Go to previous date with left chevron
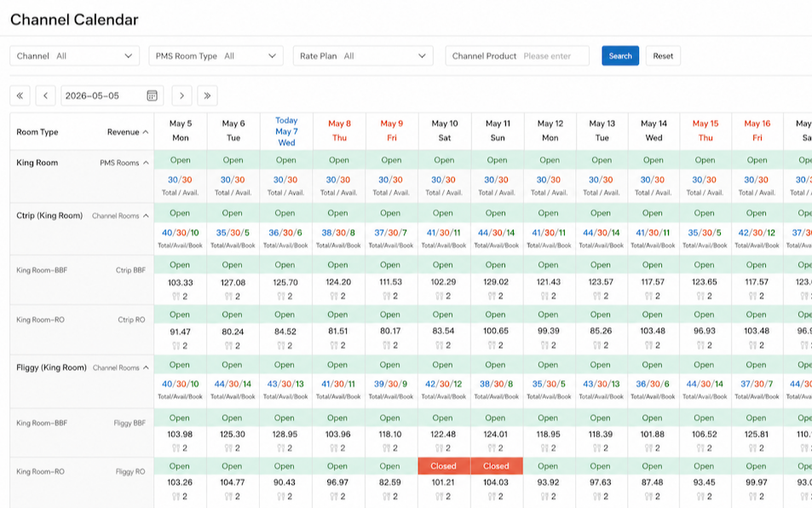812x508 pixels. click(45, 95)
